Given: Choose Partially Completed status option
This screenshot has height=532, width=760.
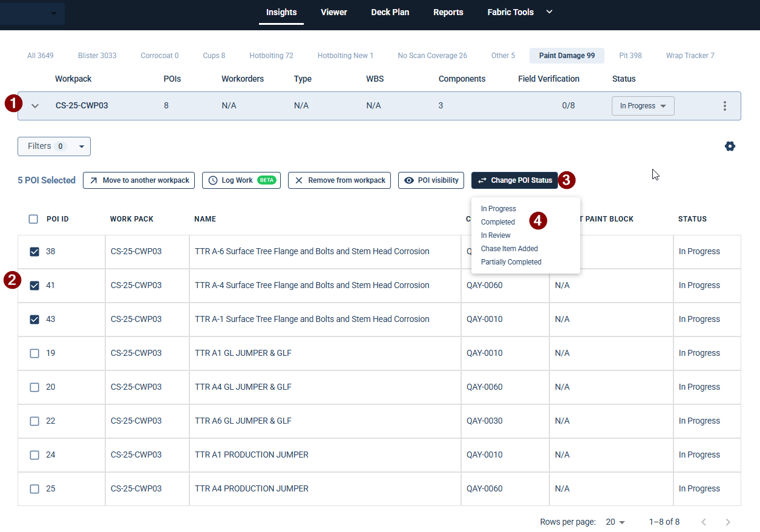Looking at the screenshot, I should [x=511, y=262].
